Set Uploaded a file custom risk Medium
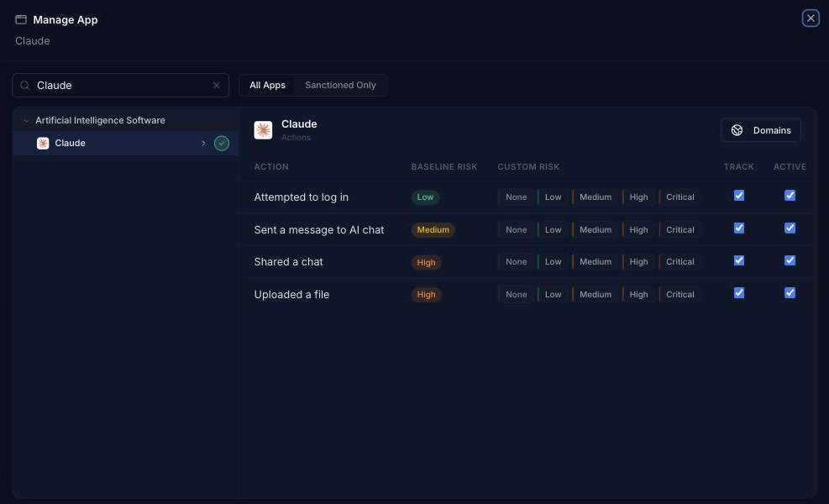The width and height of the screenshot is (829, 504). click(596, 295)
